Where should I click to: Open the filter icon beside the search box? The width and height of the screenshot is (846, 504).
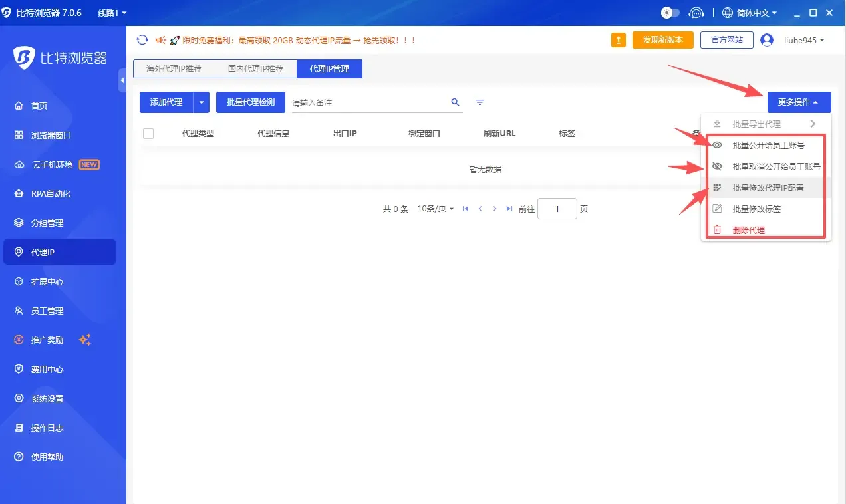(479, 102)
